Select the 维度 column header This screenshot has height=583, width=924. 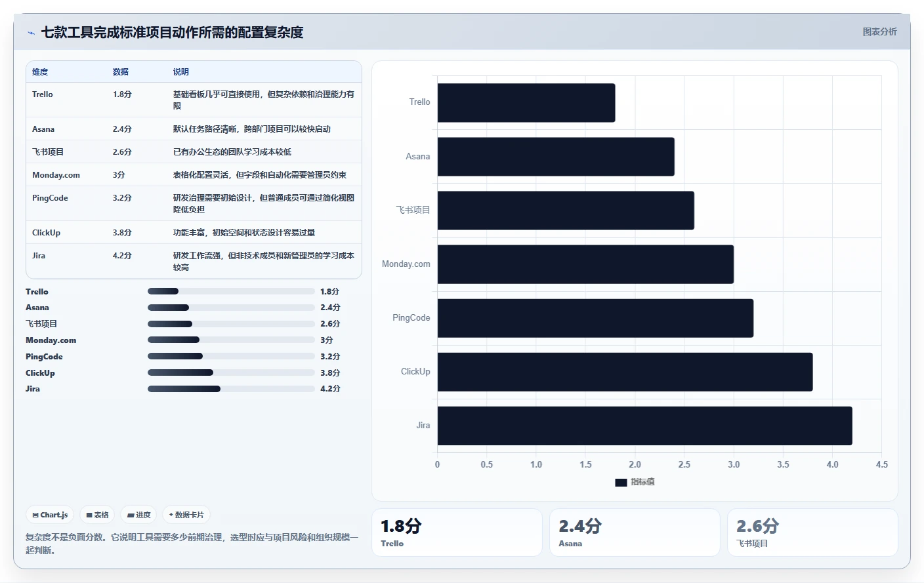click(40, 72)
